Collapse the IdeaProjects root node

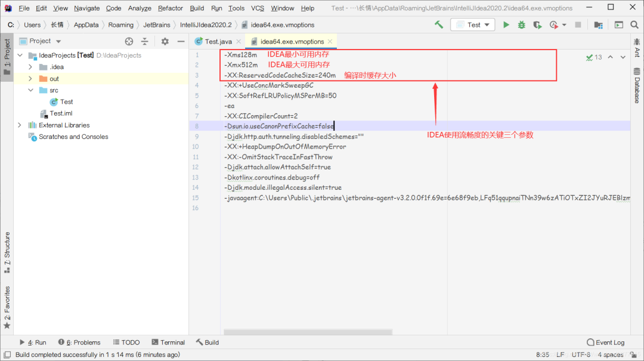(x=20, y=55)
